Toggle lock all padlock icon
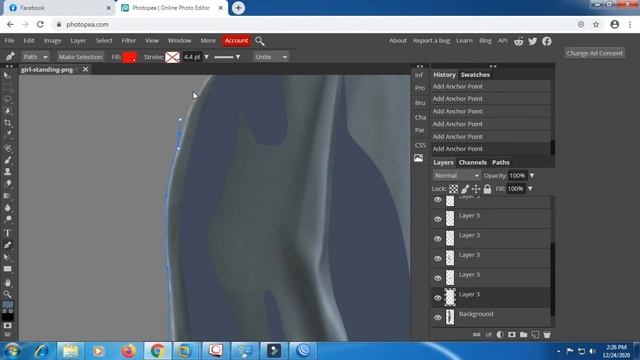Image resolution: width=640 pixels, height=360 pixels. point(487,189)
